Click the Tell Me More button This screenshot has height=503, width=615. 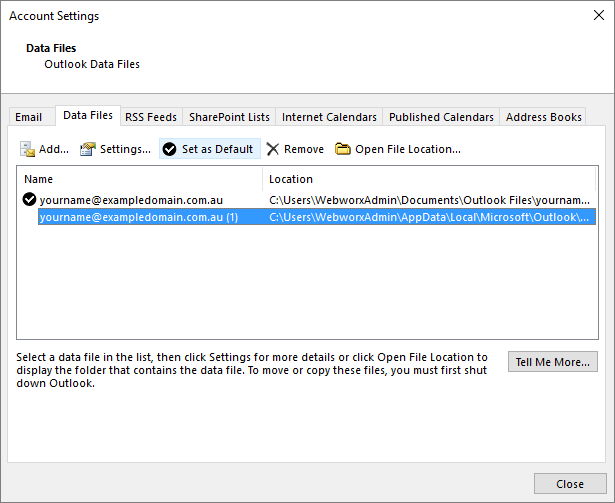pos(553,362)
